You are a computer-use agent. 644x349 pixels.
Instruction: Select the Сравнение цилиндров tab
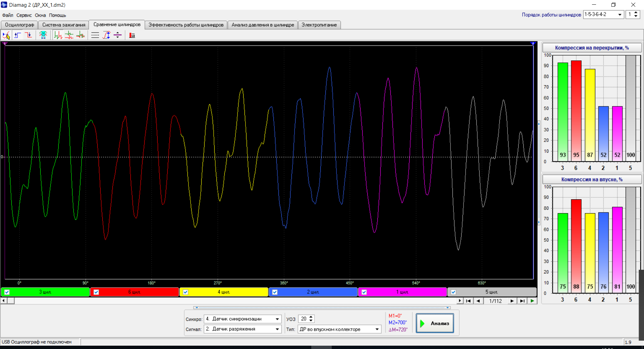[117, 24]
